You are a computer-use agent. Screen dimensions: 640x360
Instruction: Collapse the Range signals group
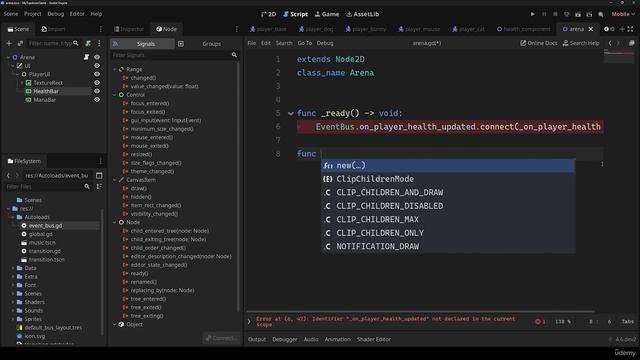(x=115, y=69)
